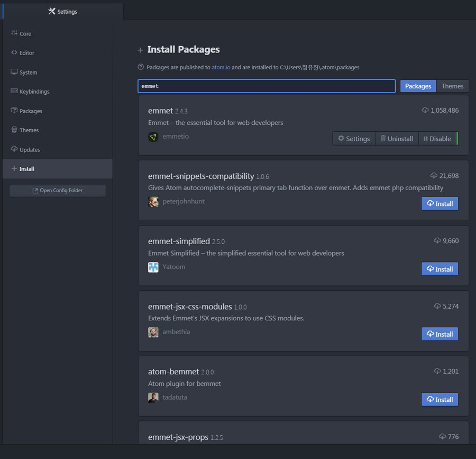This screenshot has width=476, height=459.
Task: Click the download cloud icon beside 5,274
Action: coord(437,306)
